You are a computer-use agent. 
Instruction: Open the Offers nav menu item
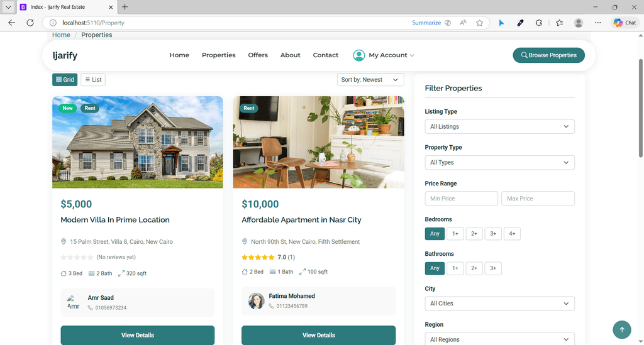pos(258,55)
